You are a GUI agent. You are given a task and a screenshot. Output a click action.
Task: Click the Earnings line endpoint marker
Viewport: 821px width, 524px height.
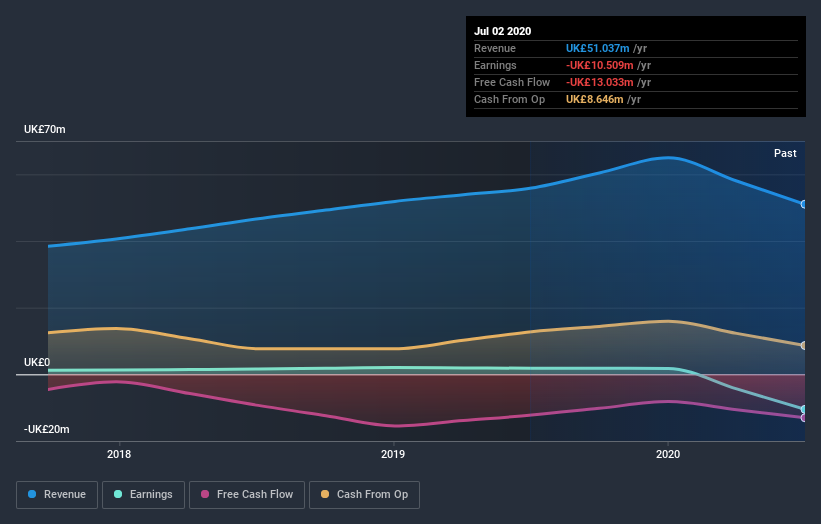click(803, 409)
